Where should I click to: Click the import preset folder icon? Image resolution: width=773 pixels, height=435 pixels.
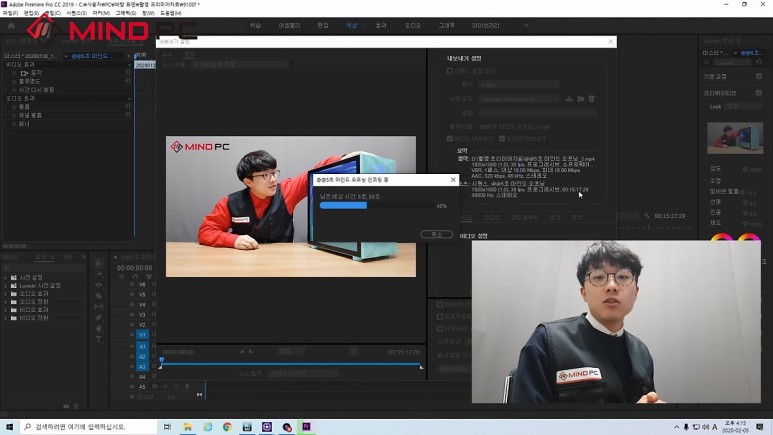581,99
